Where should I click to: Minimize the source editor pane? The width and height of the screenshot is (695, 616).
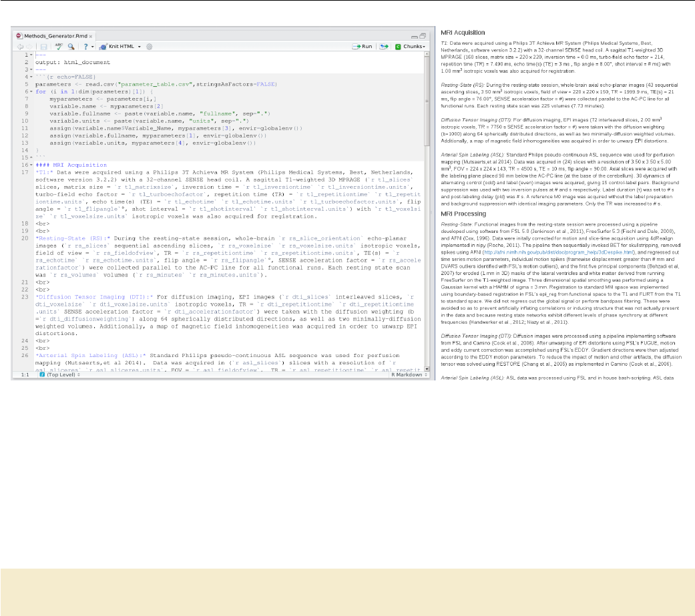coord(414,36)
